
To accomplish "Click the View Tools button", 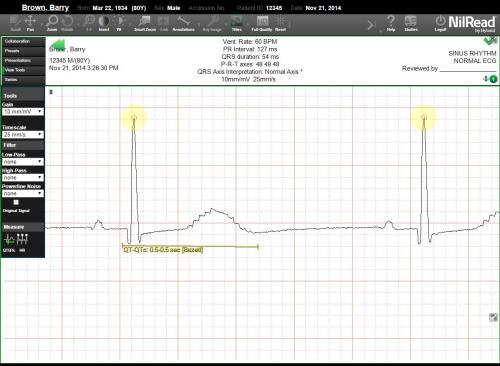I will [23, 70].
